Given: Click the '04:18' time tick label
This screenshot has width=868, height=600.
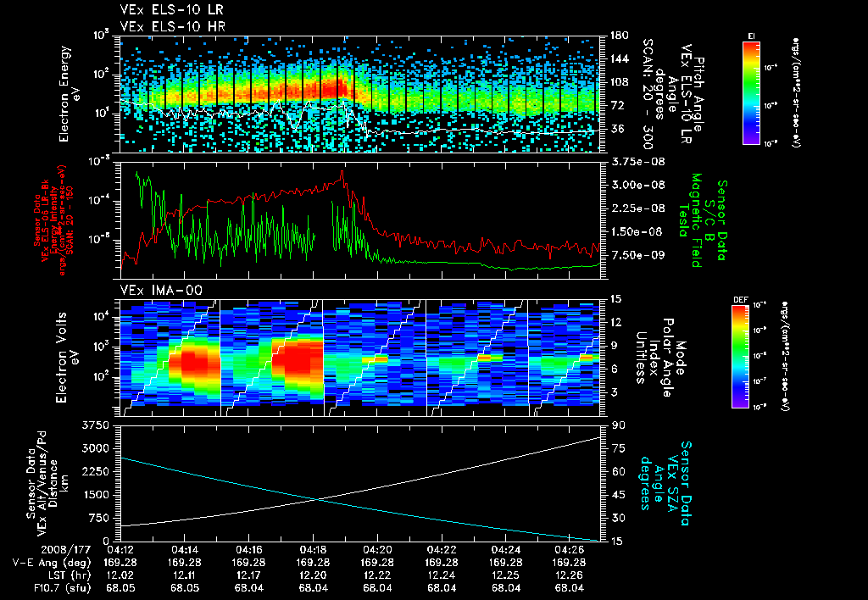Looking at the screenshot, I should (314, 551).
